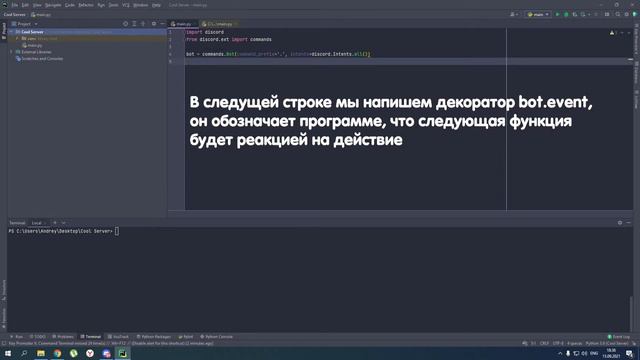Screen dimensions: 640x360
Task: Open the Run tool window
Action: tap(17, 337)
